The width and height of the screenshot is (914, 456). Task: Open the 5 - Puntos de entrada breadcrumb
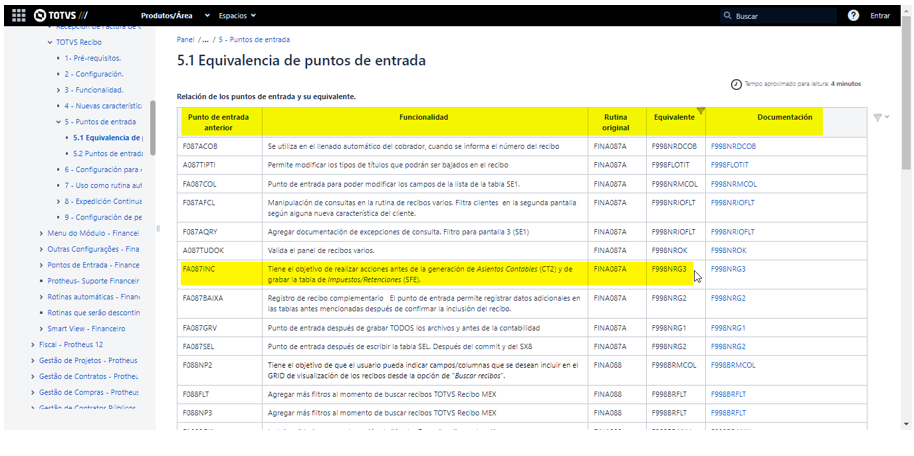254,40
